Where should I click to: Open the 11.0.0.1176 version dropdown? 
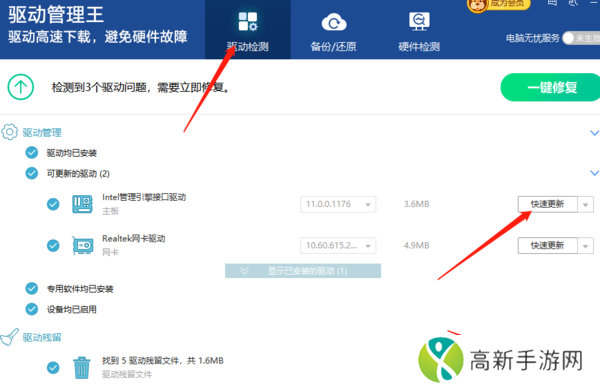[338, 204]
